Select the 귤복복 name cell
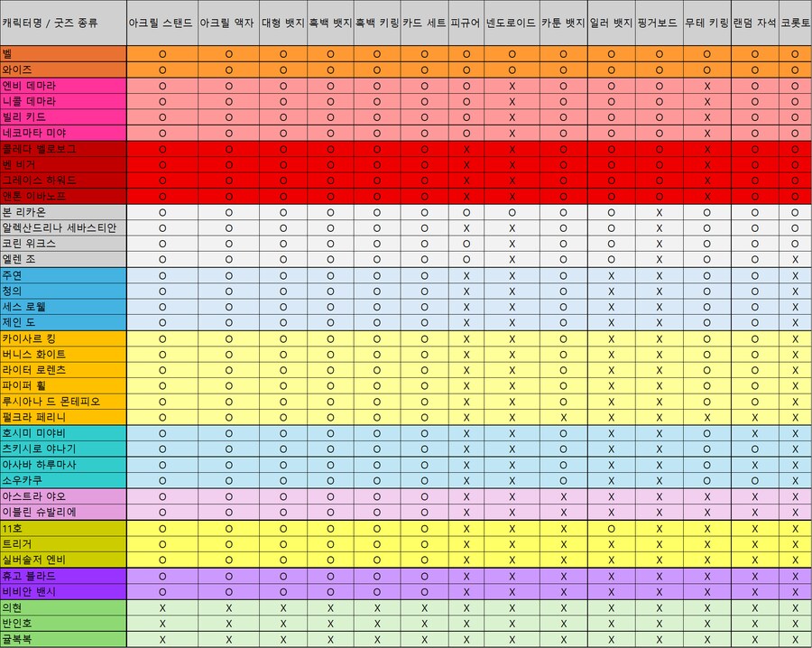Image resolution: width=812 pixels, height=648 pixels. [63, 639]
